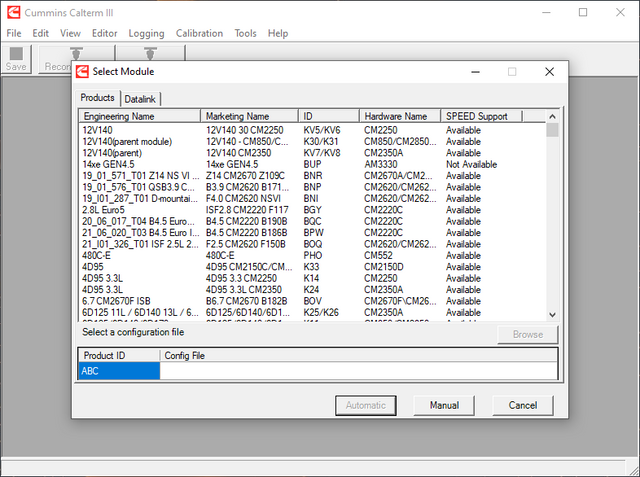Open the File menu
Viewport: 640px width, 477px height.
coord(14,33)
